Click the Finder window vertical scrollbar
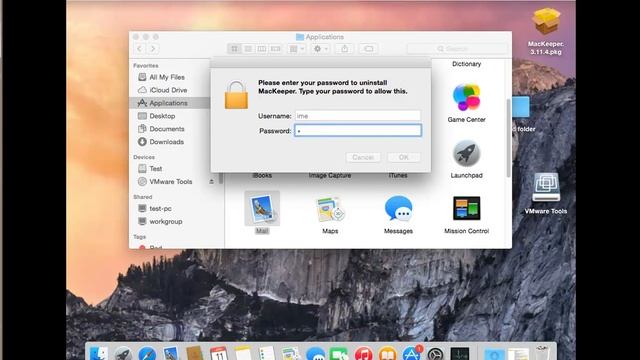The width and height of the screenshot is (640, 360). [x=508, y=138]
